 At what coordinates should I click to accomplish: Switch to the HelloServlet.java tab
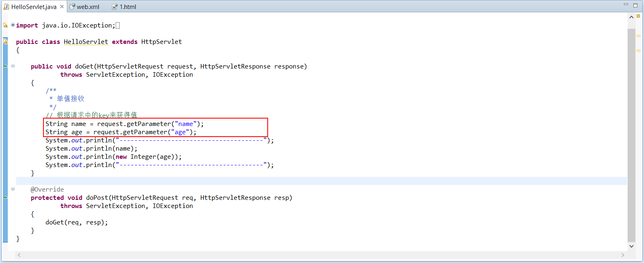[34, 7]
